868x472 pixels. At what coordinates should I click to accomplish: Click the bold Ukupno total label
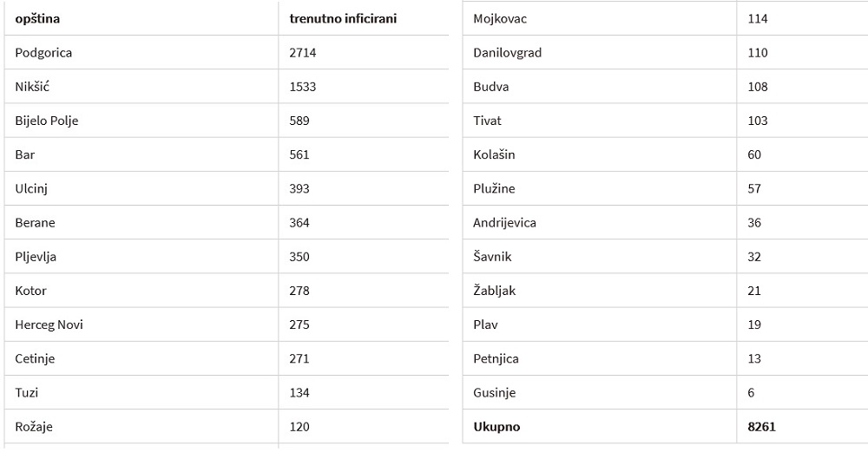(496, 427)
